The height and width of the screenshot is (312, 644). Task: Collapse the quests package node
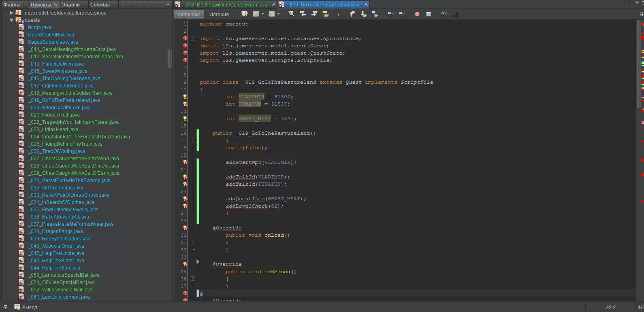11,20
